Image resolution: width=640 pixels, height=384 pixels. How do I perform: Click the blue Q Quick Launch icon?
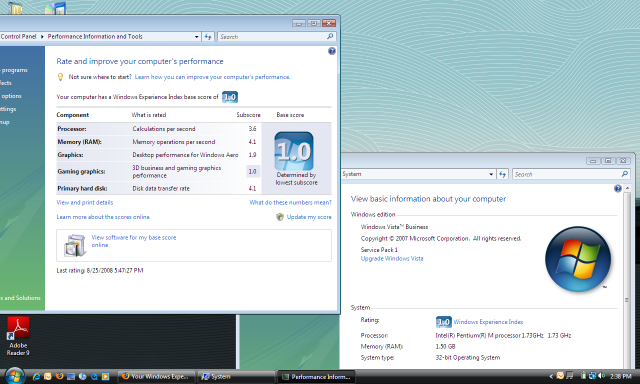(94, 376)
